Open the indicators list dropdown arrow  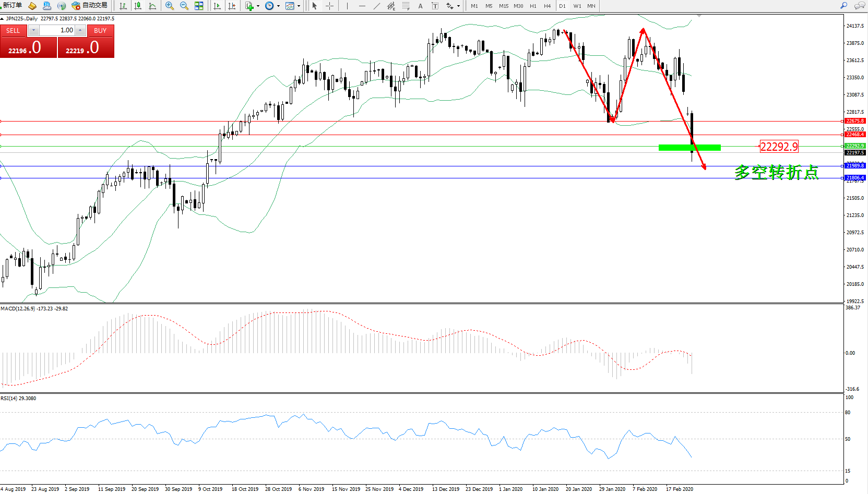point(258,6)
